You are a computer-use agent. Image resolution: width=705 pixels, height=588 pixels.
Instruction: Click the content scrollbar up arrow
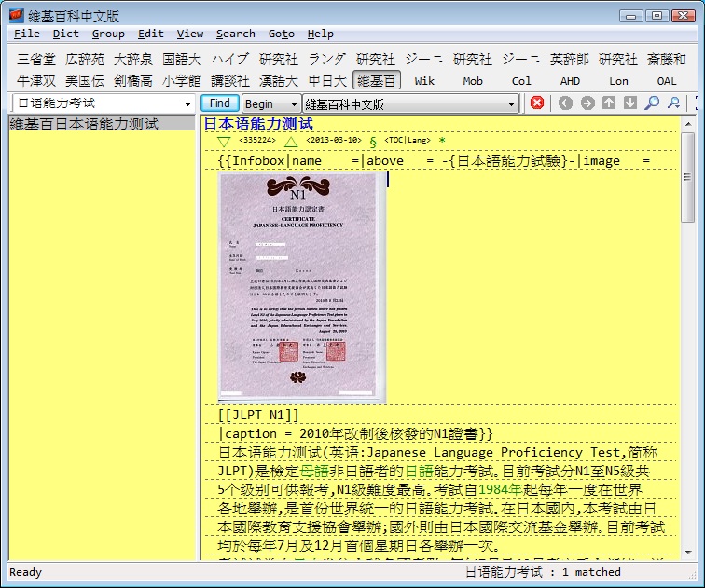point(688,124)
